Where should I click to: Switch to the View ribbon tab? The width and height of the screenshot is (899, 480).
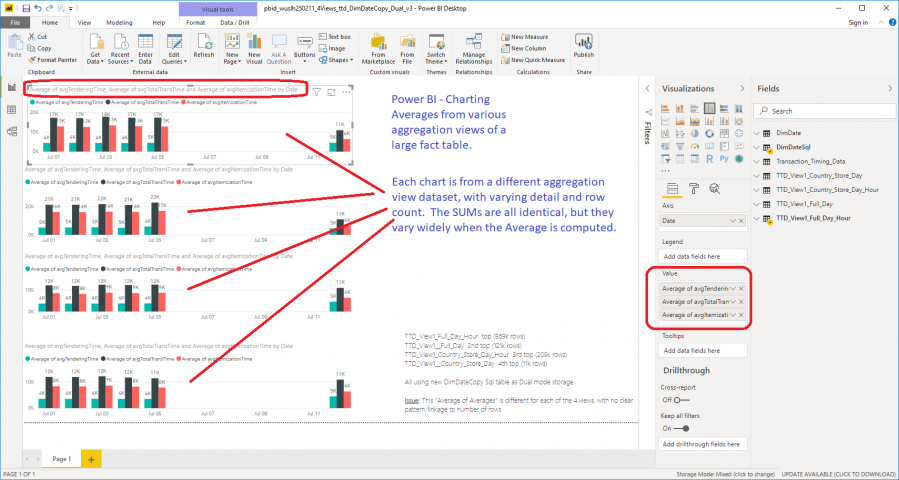point(84,22)
